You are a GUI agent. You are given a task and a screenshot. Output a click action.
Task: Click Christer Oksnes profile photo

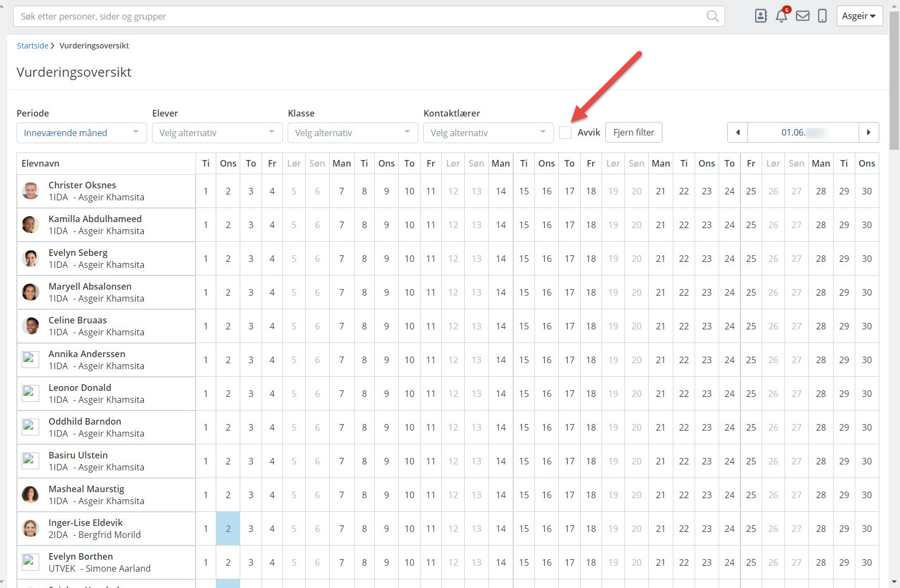[x=31, y=191]
